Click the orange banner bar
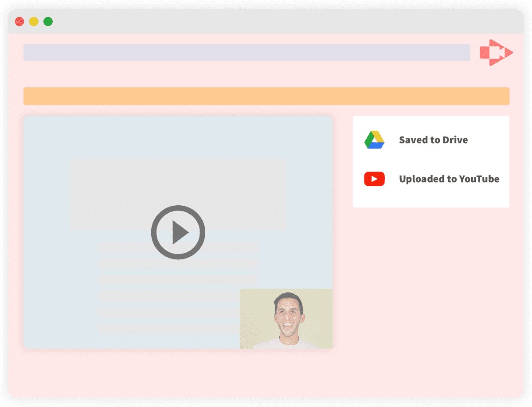Image resolution: width=532 pixels, height=407 pixels. [x=266, y=96]
